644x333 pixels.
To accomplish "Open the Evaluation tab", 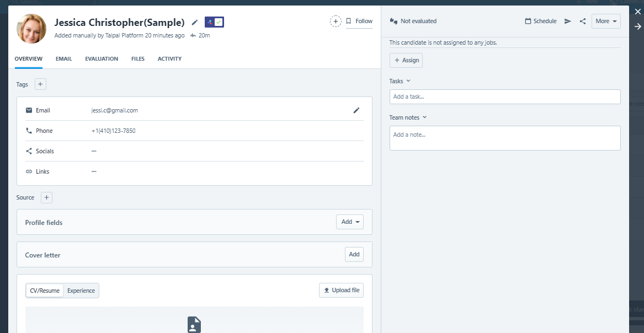I will click(x=102, y=58).
